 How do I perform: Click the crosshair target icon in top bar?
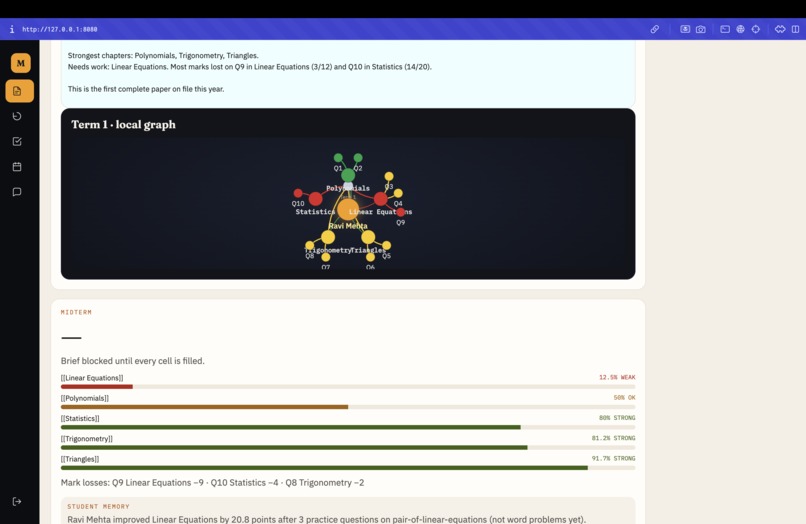[x=756, y=29]
